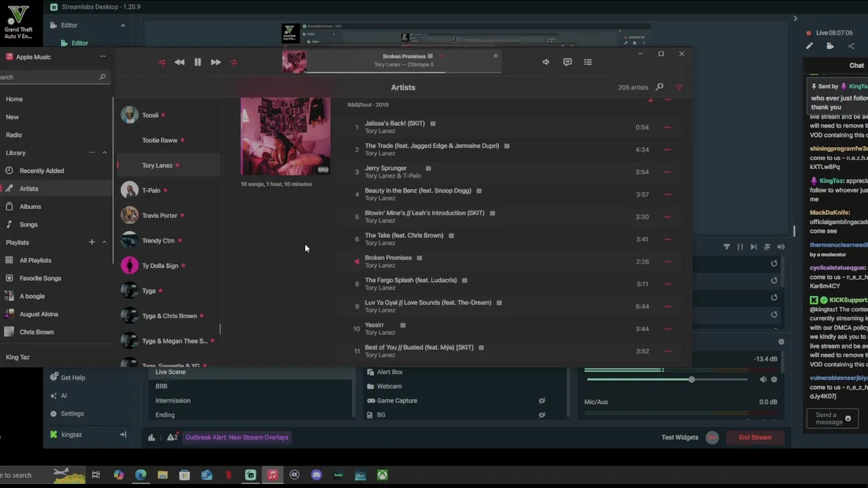Open Songs in Library sidebar
This screenshot has width=868, height=488.
28,224
